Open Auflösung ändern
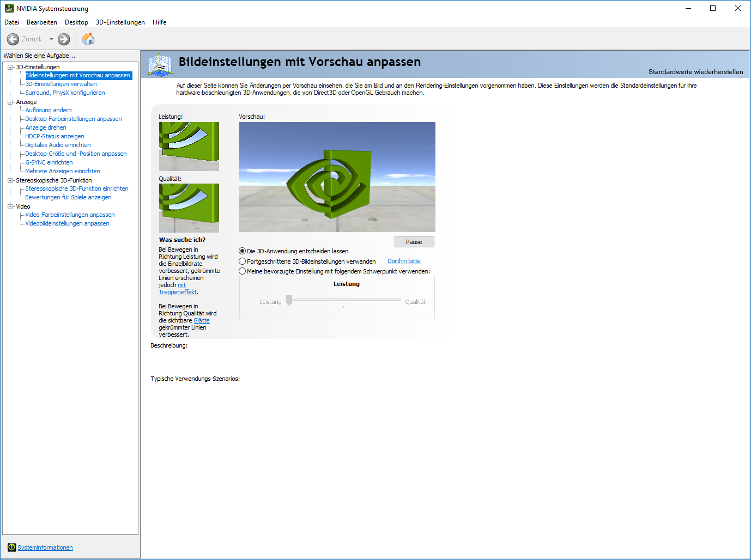 click(49, 110)
